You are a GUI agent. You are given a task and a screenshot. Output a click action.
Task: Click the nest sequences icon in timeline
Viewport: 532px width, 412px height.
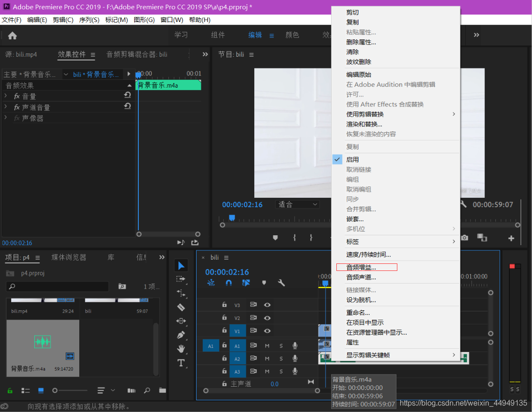coord(211,283)
